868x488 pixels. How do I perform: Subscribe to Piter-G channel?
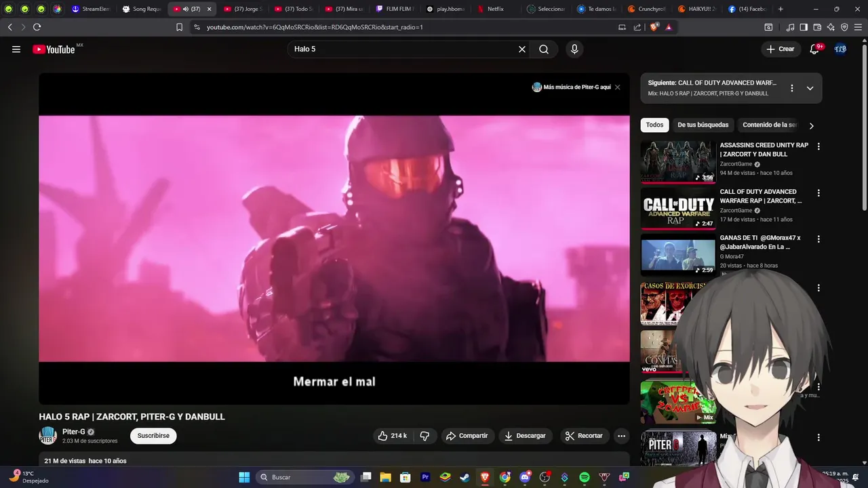pyautogui.click(x=153, y=436)
